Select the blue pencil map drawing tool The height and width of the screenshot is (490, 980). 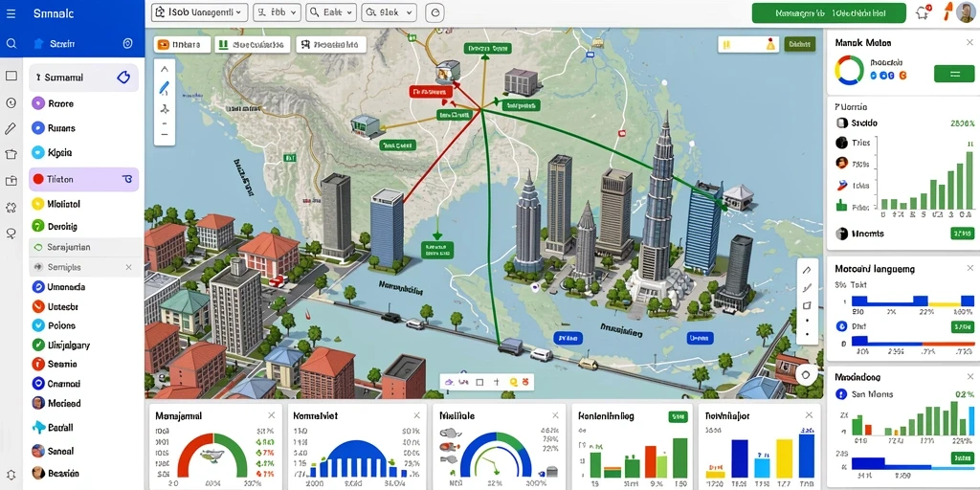pos(165,88)
